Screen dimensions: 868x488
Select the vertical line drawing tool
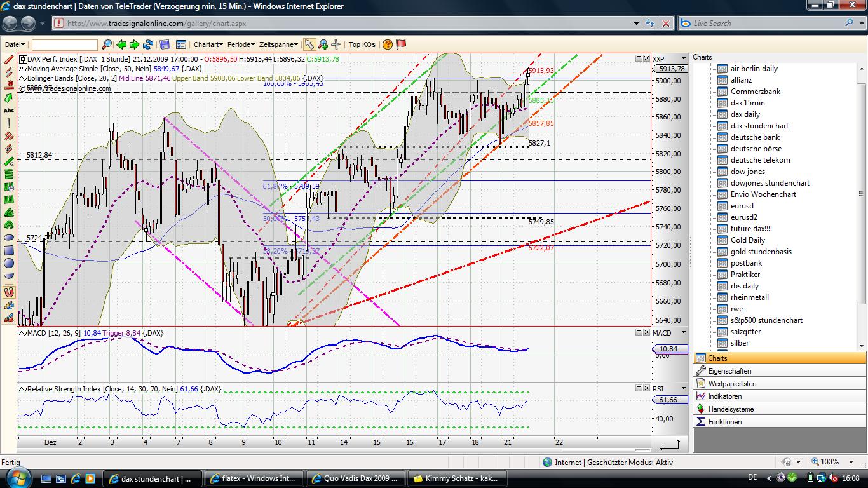[x=9, y=123]
